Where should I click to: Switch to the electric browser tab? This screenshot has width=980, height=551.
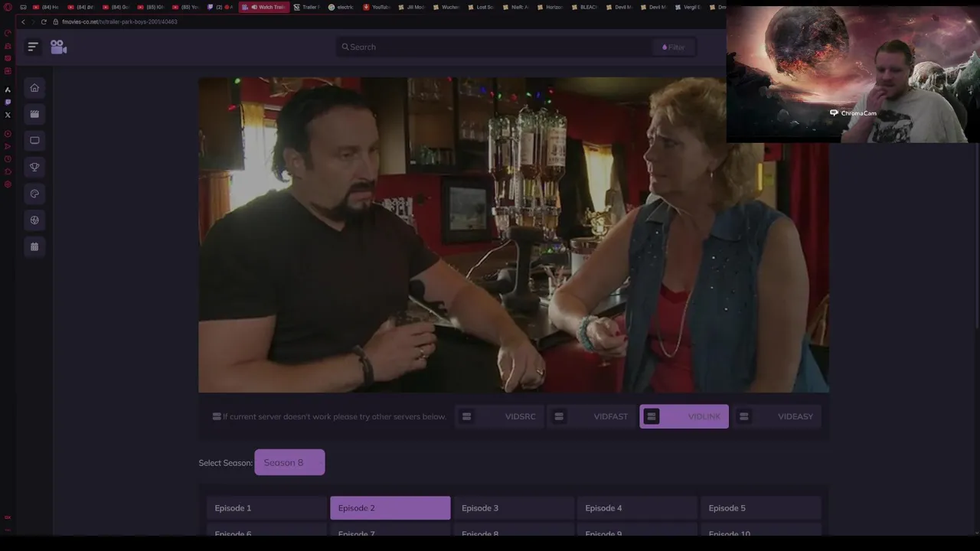(x=341, y=7)
